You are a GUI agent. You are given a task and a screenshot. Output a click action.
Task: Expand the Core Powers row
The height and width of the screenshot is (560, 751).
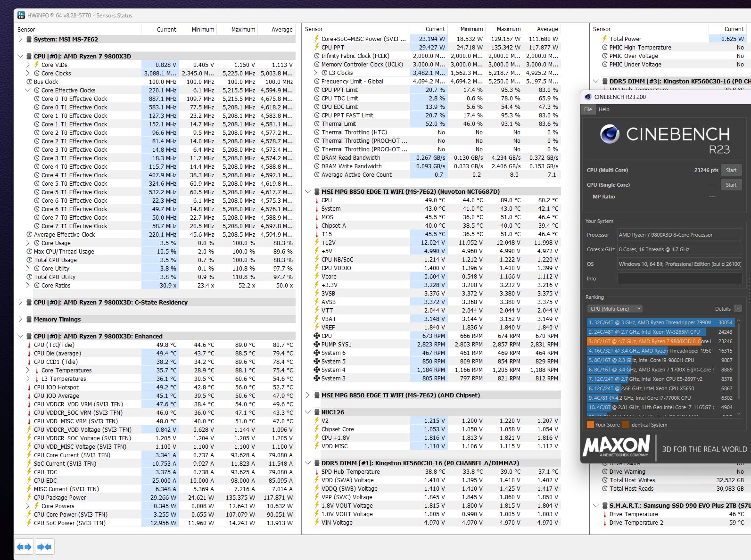coord(28,506)
